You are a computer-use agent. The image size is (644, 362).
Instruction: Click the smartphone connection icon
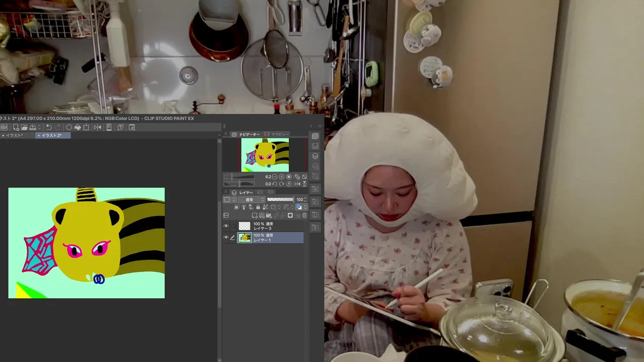click(x=109, y=127)
